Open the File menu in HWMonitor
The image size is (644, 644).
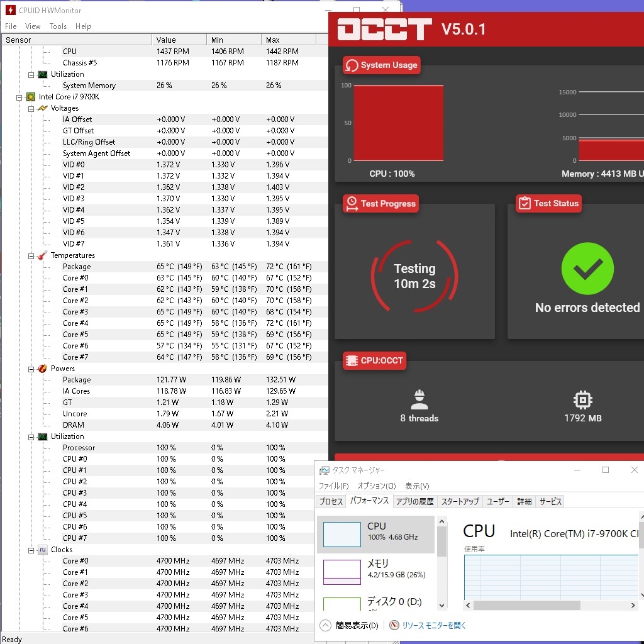[x=11, y=26]
